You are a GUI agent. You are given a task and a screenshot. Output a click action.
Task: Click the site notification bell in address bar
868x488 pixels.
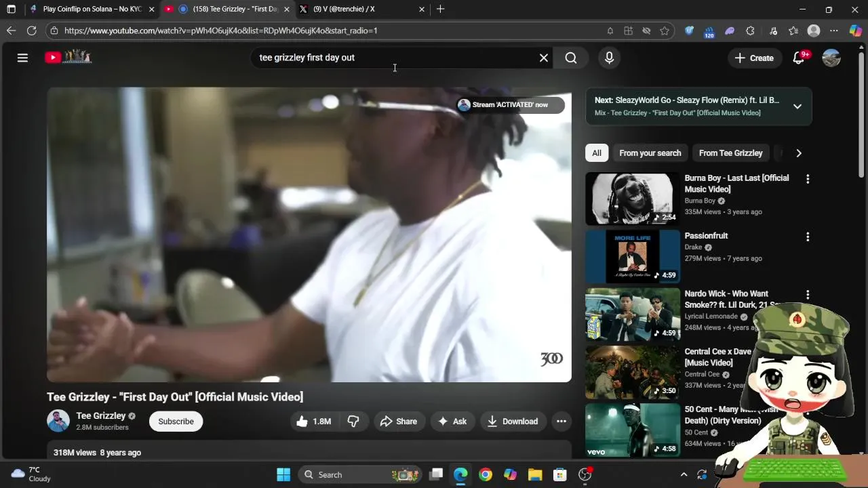610,30
